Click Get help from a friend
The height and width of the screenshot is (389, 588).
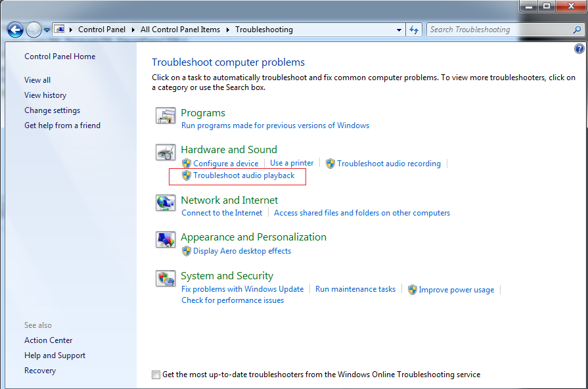click(x=62, y=126)
